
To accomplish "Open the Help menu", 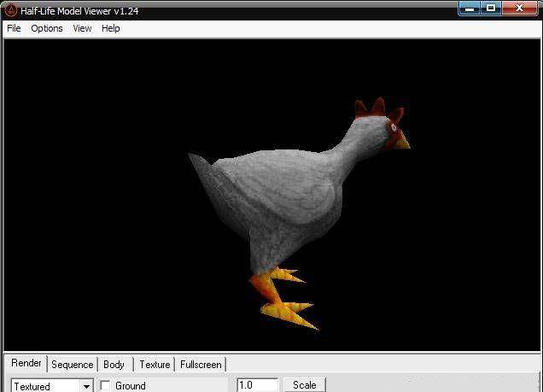I will point(110,28).
